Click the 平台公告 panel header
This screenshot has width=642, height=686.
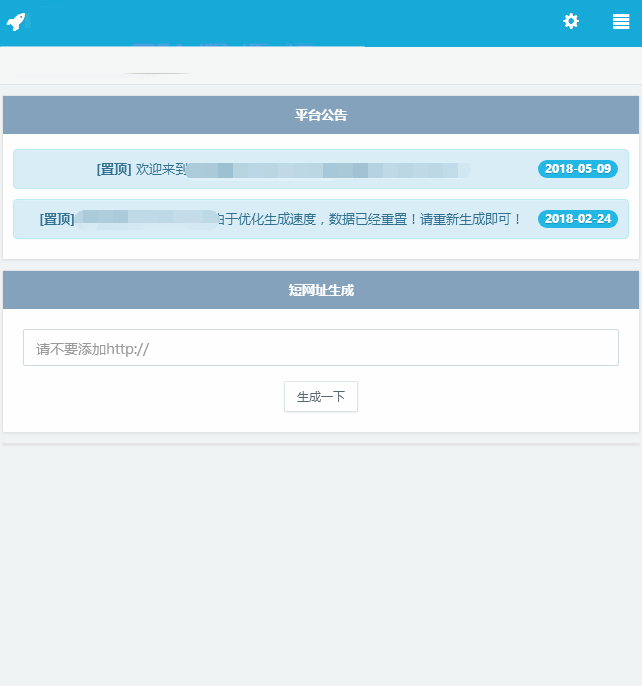321,115
